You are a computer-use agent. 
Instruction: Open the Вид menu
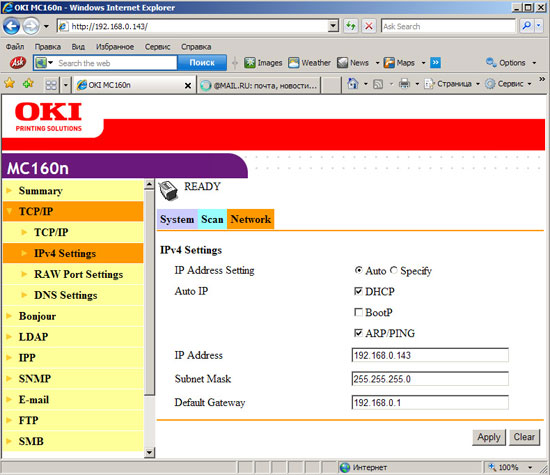[78, 47]
